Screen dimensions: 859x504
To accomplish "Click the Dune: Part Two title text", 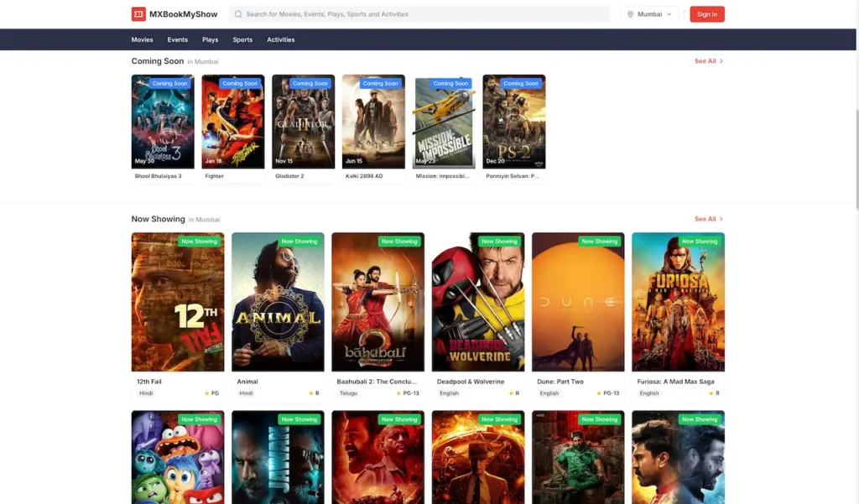I will pos(560,382).
